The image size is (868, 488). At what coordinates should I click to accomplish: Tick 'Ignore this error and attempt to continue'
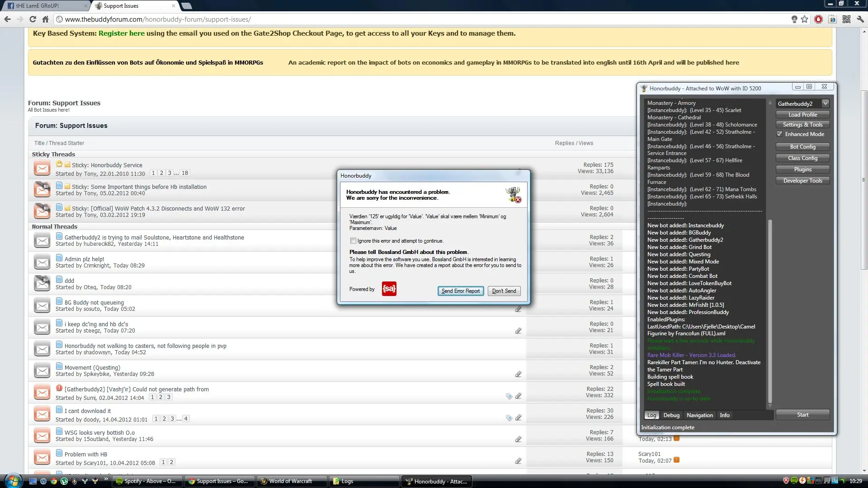pyautogui.click(x=353, y=241)
